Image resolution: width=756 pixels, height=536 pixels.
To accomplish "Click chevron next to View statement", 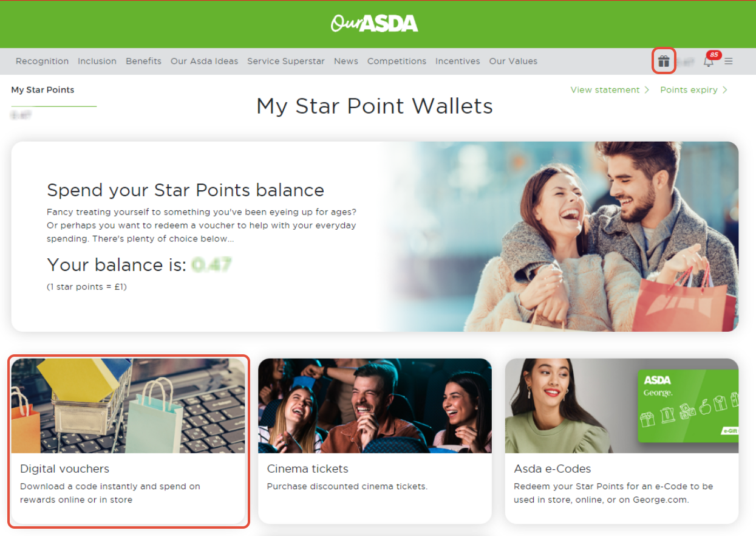I will pyautogui.click(x=647, y=90).
